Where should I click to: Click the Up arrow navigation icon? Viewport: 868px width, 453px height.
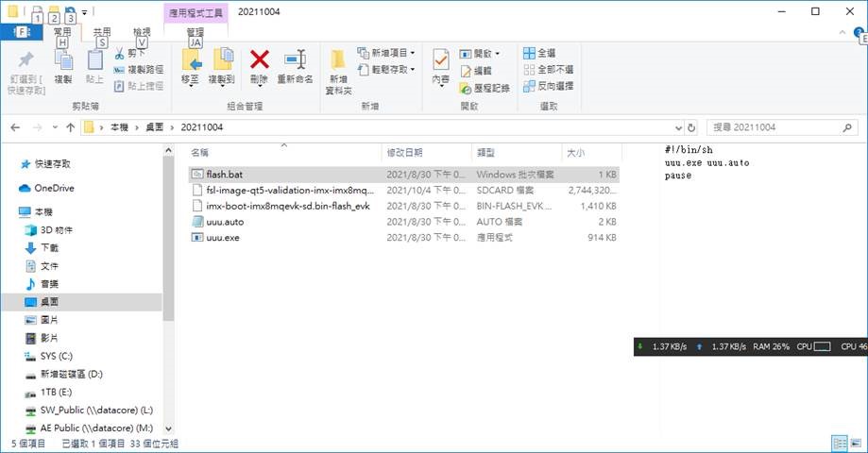(x=71, y=127)
